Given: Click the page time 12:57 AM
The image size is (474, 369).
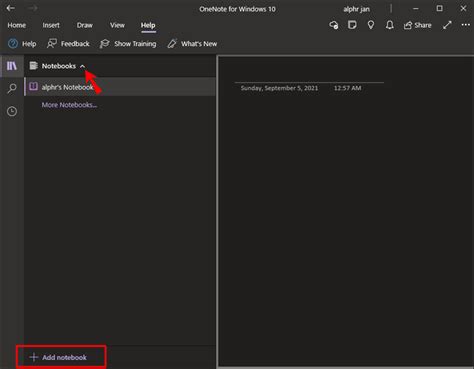Looking at the screenshot, I should [347, 88].
